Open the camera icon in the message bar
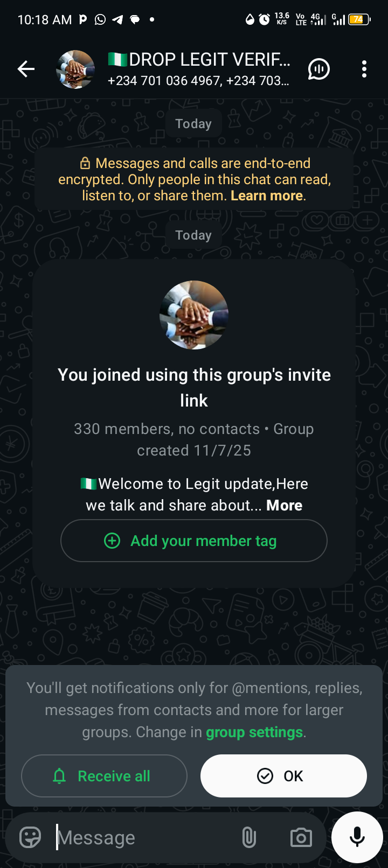The width and height of the screenshot is (388, 868). [301, 837]
